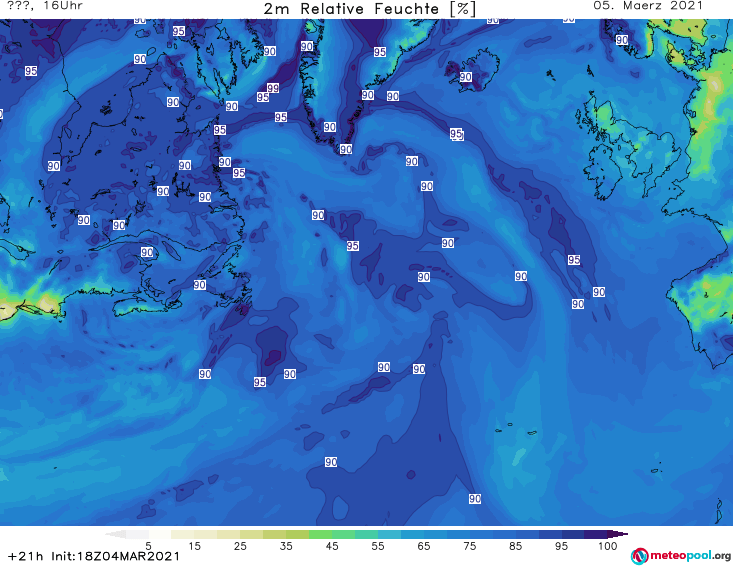This screenshot has height=566, width=733.
Task: Click on Ireland's outline on the map
Action: pos(604,172)
